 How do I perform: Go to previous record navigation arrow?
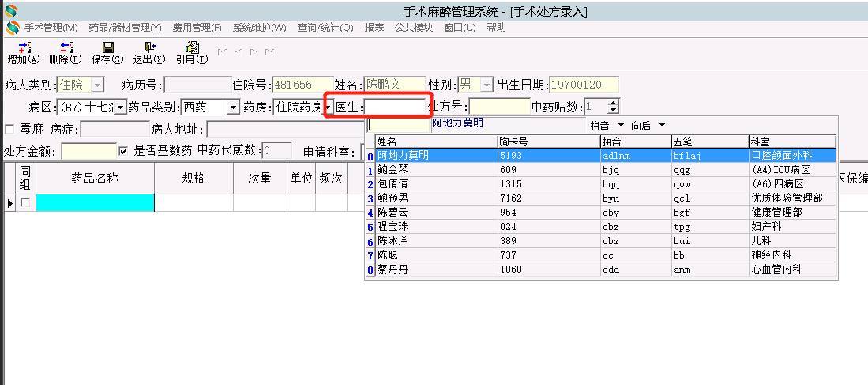click(x=238, y=52)
